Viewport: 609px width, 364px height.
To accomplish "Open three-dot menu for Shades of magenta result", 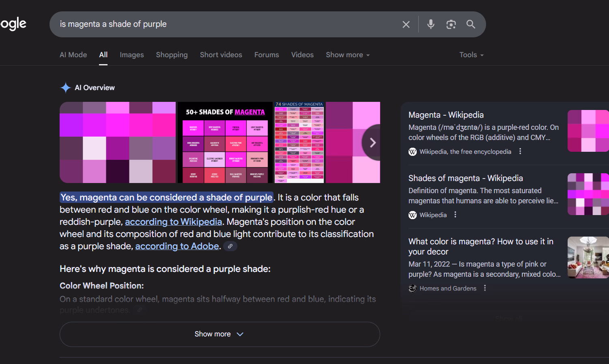I will pyautogui.click(x=455, y=215).
